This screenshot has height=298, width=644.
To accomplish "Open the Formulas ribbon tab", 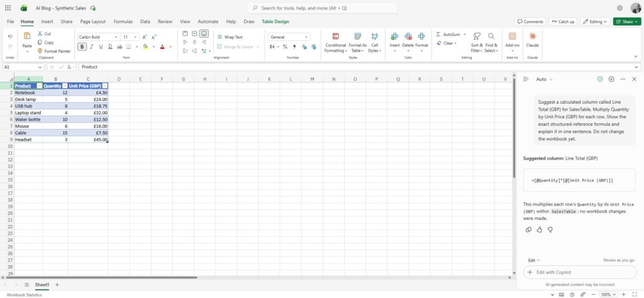I will pos(123,21).
